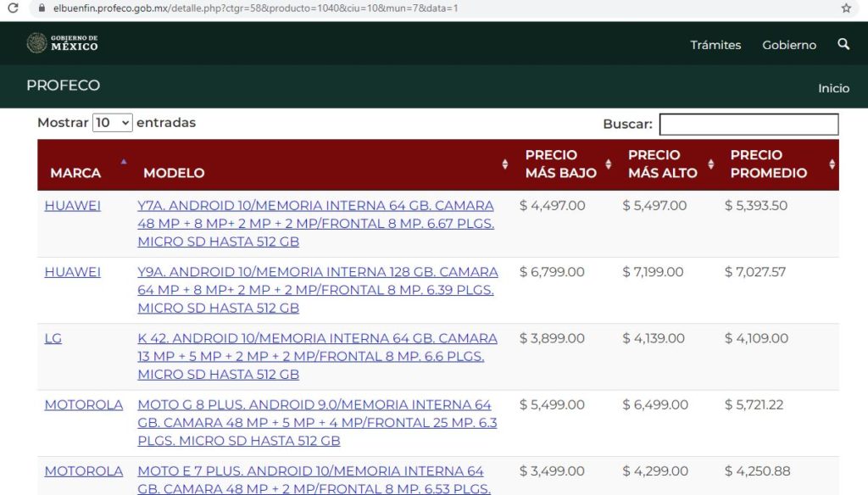Click the Gobierno de México logo
This screenshot has width=868, height=495.
pos(62,43)
